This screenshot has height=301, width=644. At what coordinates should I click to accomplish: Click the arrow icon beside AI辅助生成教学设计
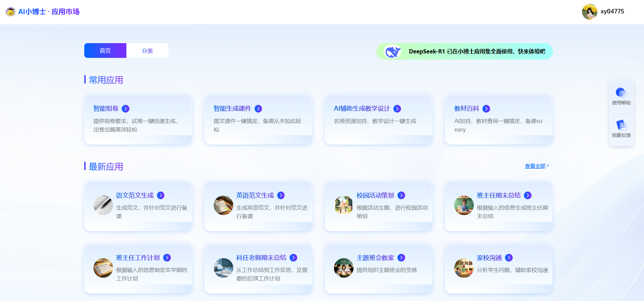click(x=397, y=109)
